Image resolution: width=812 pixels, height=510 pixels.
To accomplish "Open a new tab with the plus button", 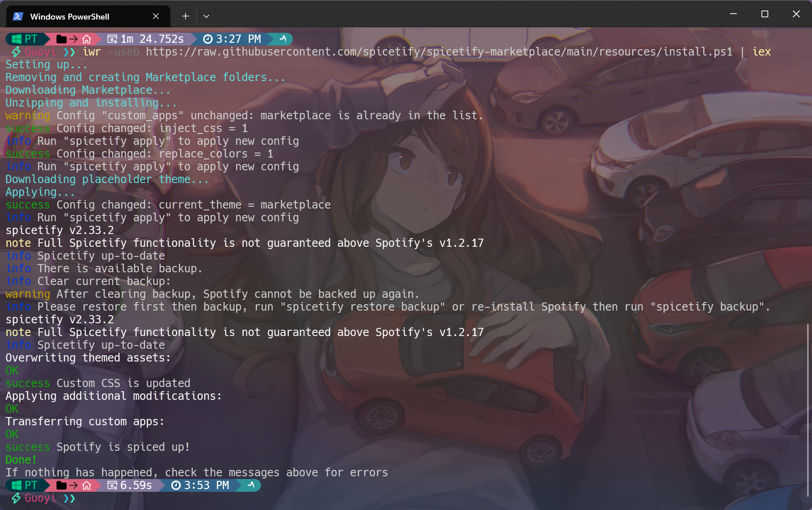I will [185, 16].
